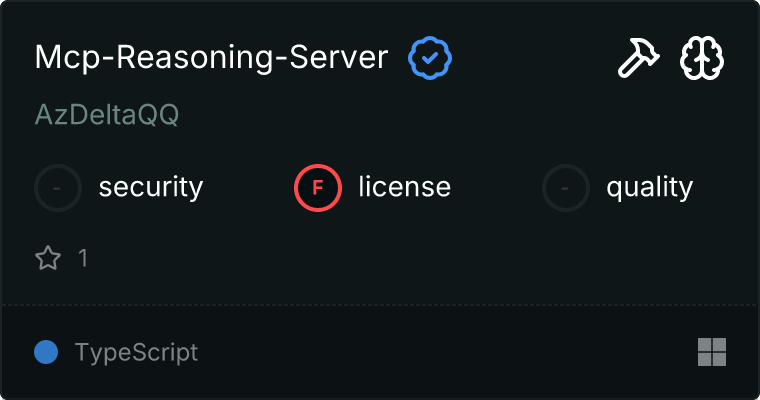The image size is (760, 400).
Task: Open the Mcp-Reasoning-Server title link
Action: coord(211,58)
